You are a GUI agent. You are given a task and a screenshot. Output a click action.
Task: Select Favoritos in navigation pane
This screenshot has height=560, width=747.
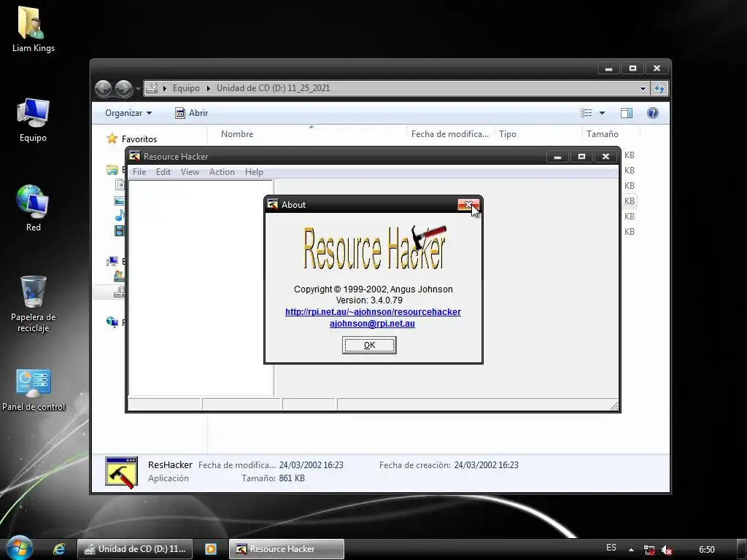point(139,139)
